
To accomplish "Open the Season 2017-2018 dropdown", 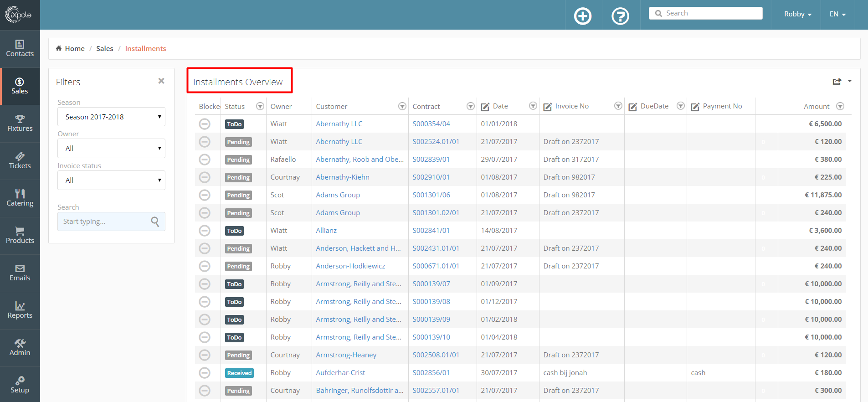I will click(111, 117).
